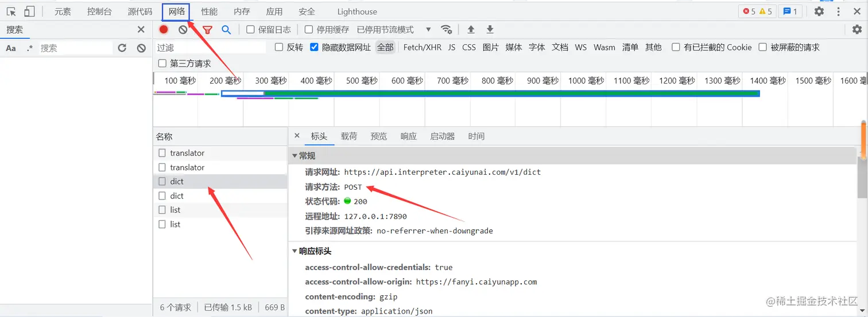Open DevTools settings gear in top bar
The height and width of the screenshot is (317, 868).
(819, 11)
